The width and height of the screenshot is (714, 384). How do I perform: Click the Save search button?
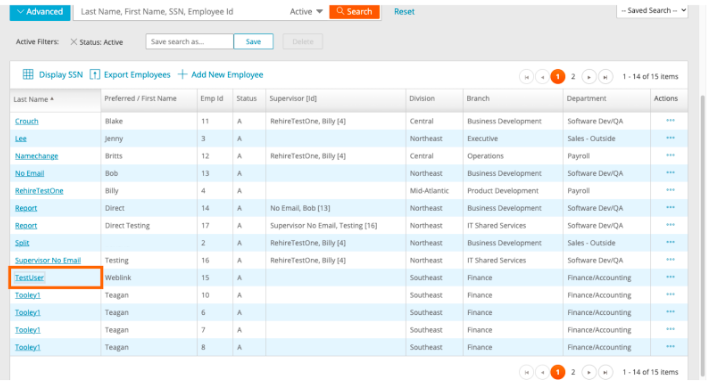click(253, 41)
